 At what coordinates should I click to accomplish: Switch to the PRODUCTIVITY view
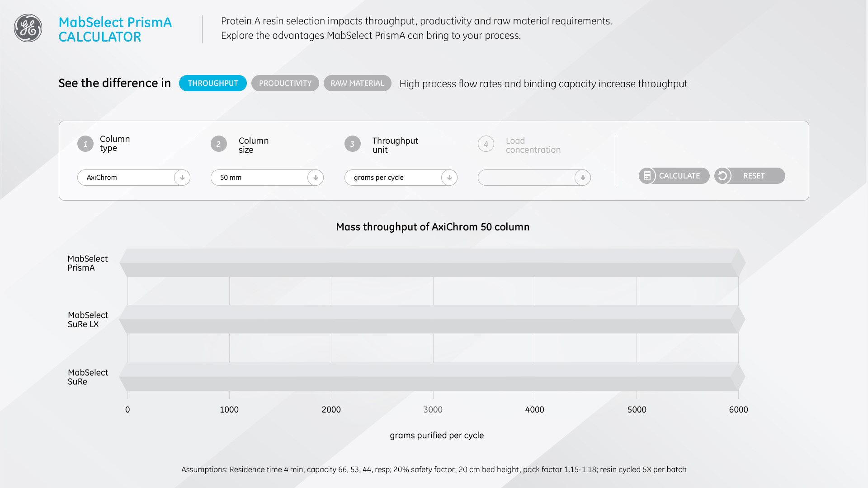pos(285,83)
